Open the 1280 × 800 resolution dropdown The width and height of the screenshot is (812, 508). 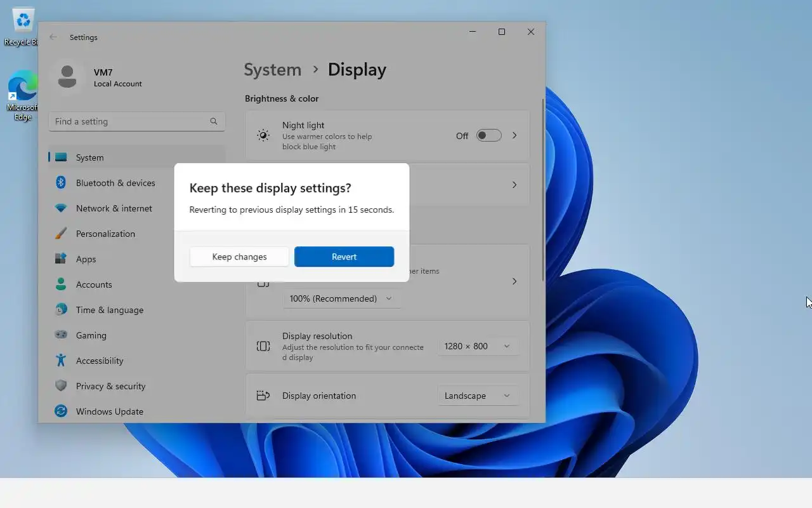tap(478, 346)
